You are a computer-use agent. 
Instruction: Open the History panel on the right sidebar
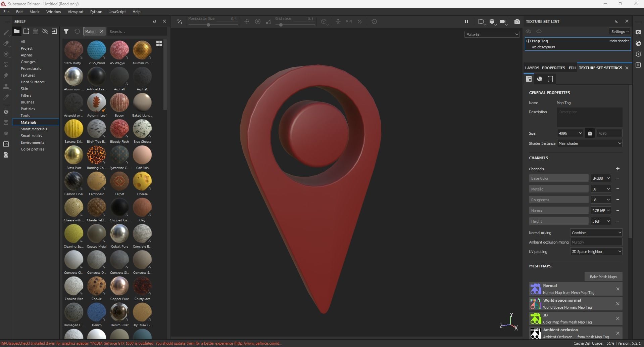pyautogui.click(x=638, y=54)
